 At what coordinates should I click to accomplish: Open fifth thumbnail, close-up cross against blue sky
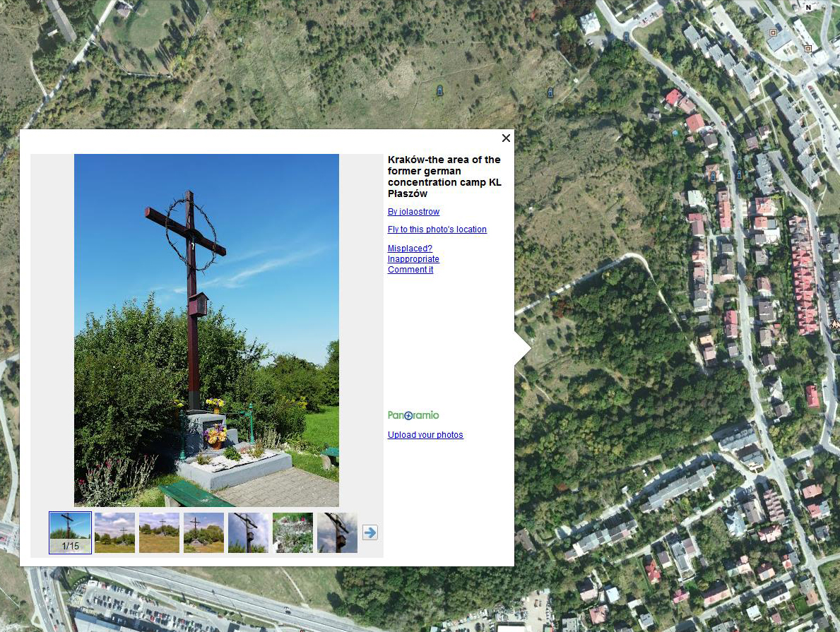(x=248, y=532)
